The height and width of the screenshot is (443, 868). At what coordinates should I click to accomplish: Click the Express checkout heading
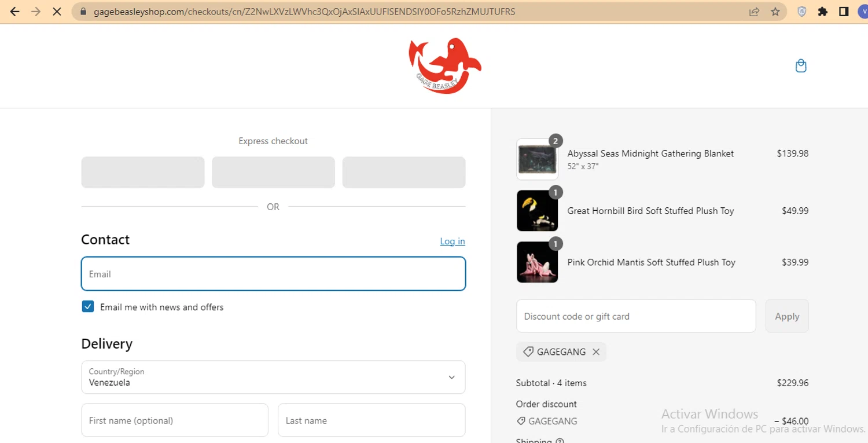[273, 141]
